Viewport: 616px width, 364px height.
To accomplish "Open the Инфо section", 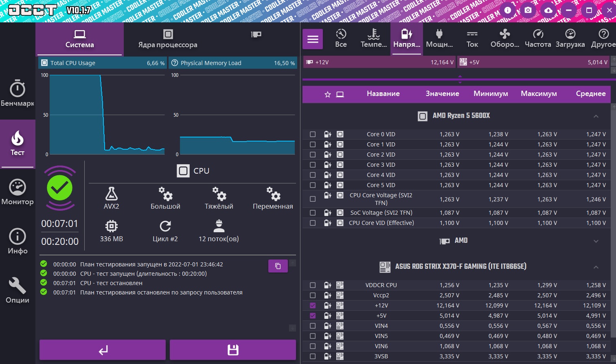I will 18,242.
